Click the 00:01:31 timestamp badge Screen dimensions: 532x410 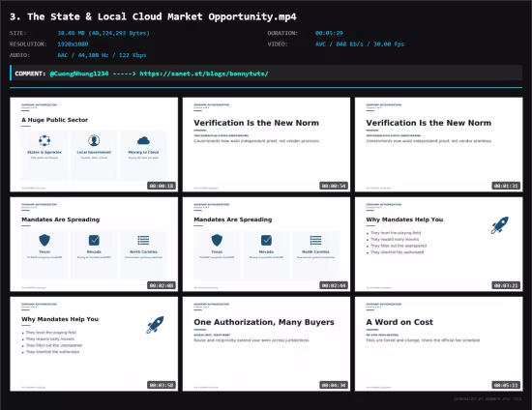click(506, 186)
